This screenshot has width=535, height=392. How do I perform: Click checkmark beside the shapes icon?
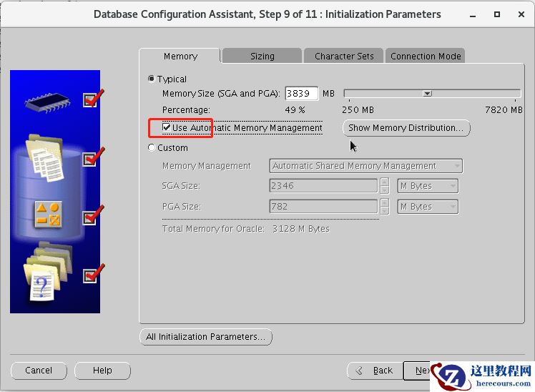(x=93, y=215)
